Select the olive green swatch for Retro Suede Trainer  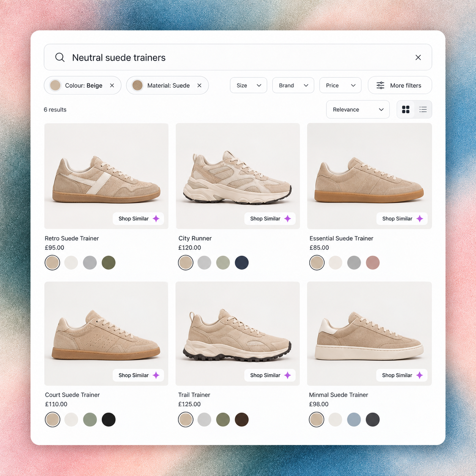[109, 263]
